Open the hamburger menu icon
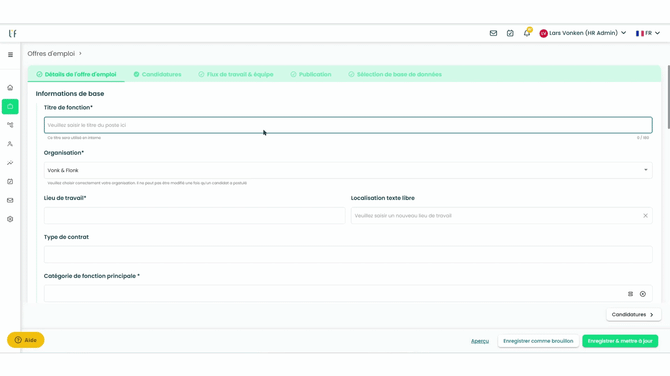 coord(10,55)
